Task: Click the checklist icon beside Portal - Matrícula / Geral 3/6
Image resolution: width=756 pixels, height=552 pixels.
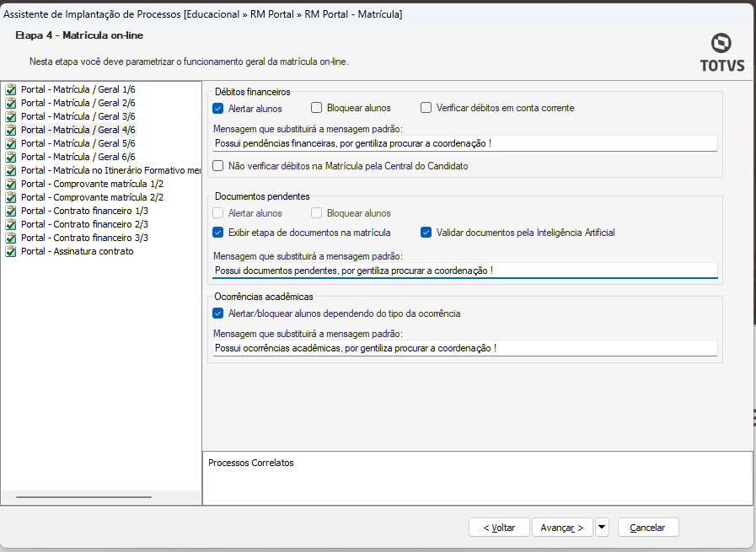Action: click(11, 116)
